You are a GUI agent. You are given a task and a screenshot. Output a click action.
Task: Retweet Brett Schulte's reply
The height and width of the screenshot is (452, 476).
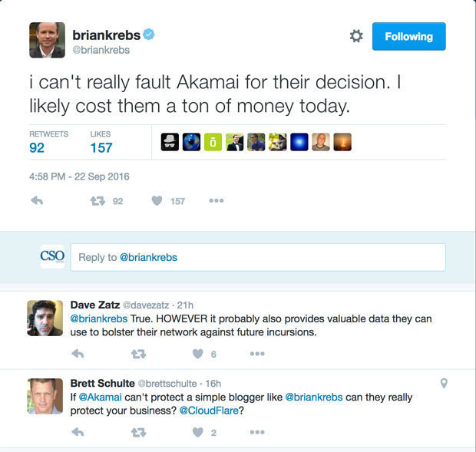(x=138, y=432)
